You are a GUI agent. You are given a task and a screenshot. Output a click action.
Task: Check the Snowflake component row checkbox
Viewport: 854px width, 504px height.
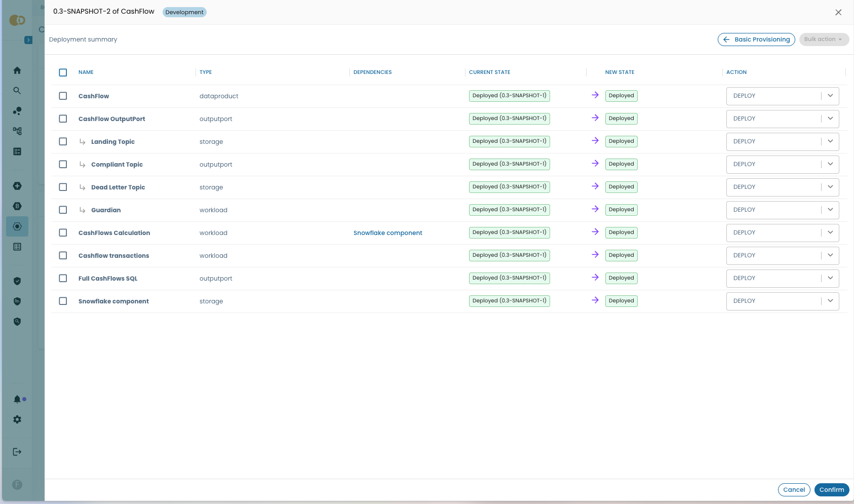(x=63, y=301)
